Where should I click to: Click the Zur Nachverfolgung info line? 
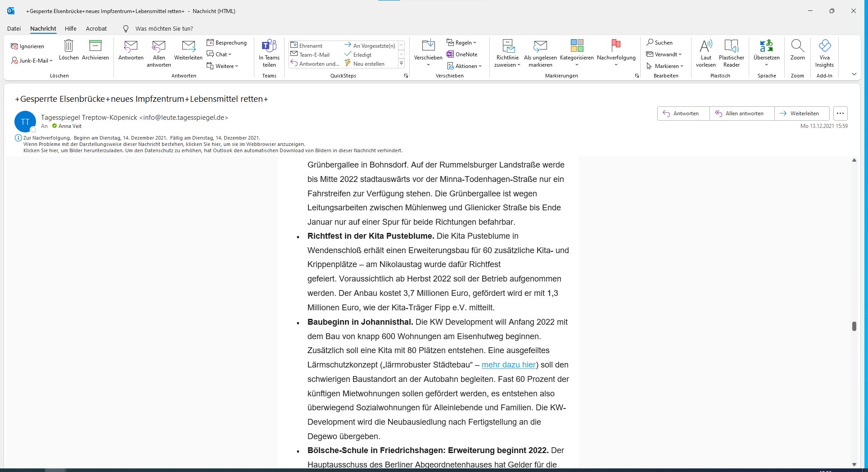142,138
